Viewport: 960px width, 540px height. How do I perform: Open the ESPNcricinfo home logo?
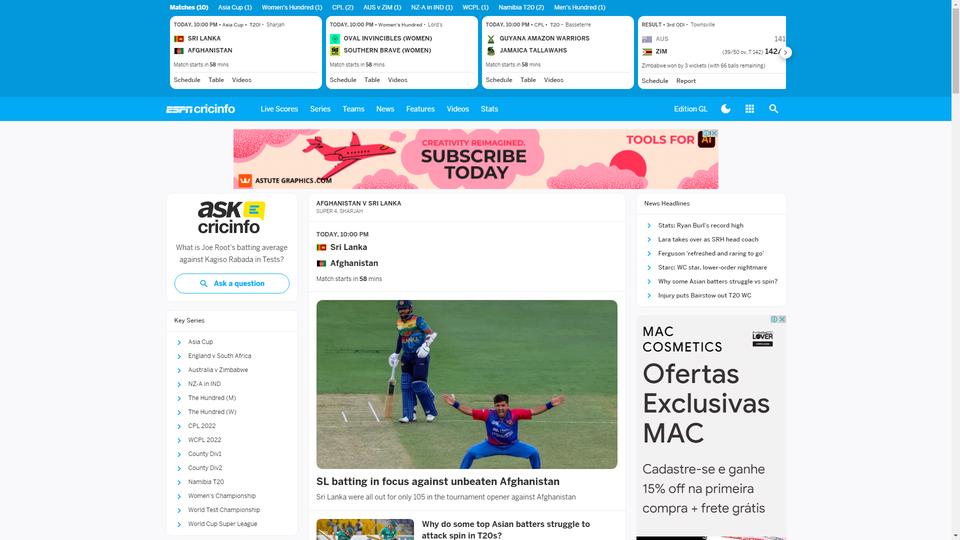pos(200,109)
